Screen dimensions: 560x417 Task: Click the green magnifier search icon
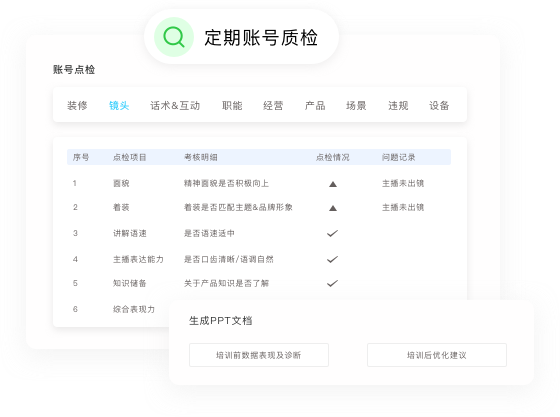(174, 37)
